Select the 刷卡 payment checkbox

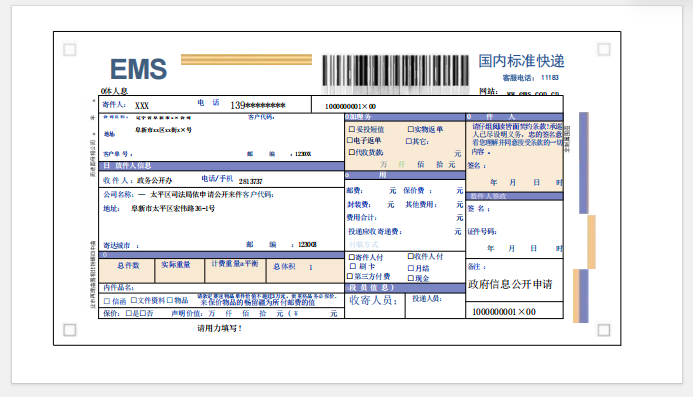[353, 266]
